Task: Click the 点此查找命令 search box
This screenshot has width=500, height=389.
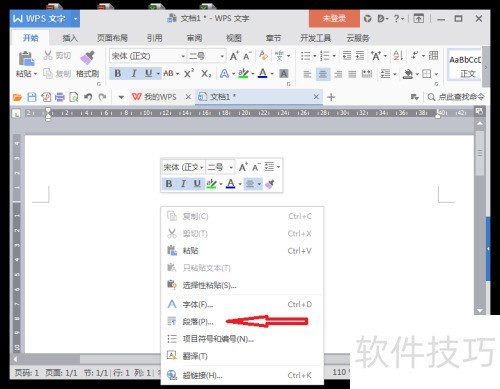Action: click(456, 97)
